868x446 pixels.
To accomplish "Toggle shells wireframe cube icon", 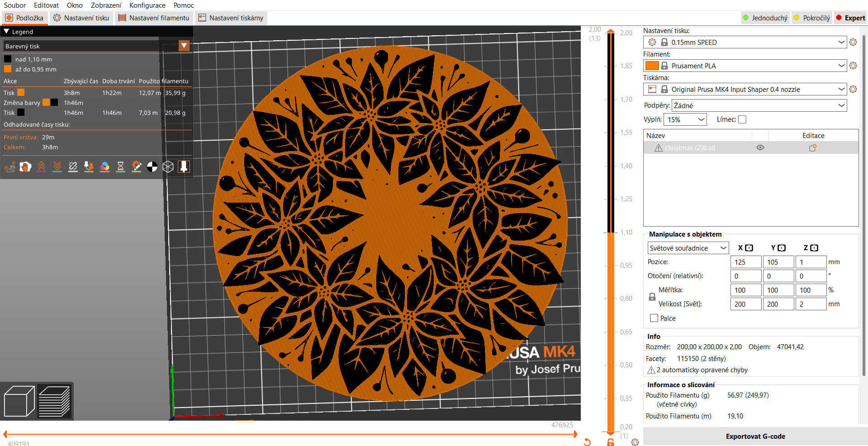I will [168, 167].
